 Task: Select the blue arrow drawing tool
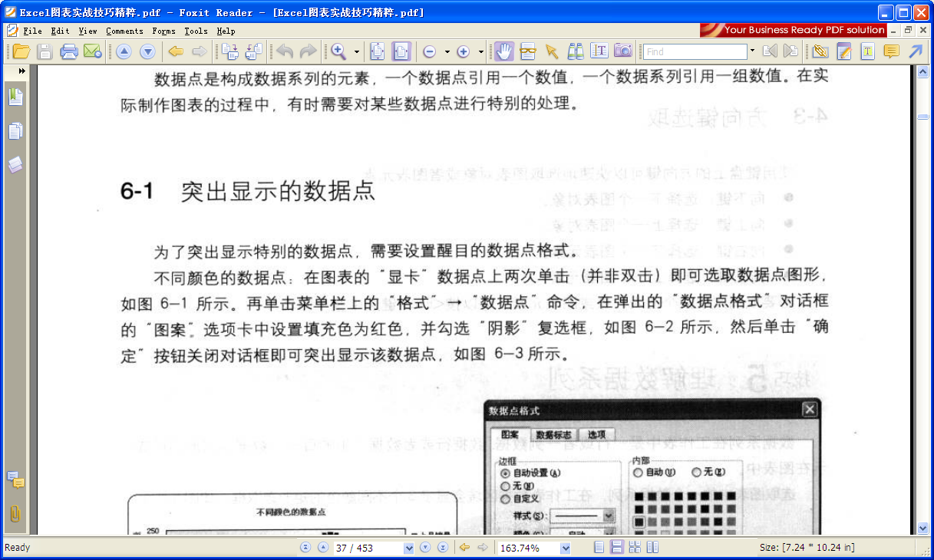click(915, 51)
